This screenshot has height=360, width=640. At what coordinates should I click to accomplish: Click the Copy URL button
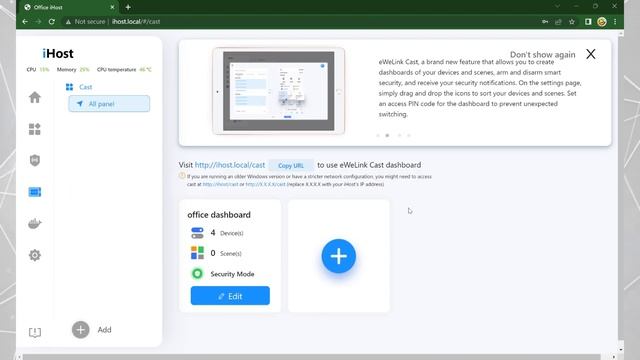point(291,165)
